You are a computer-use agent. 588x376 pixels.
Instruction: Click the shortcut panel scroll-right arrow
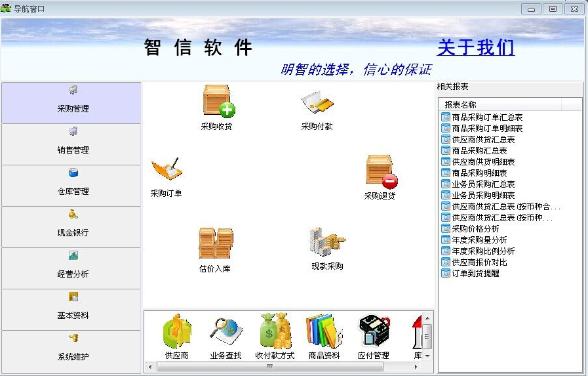[416, 367]
